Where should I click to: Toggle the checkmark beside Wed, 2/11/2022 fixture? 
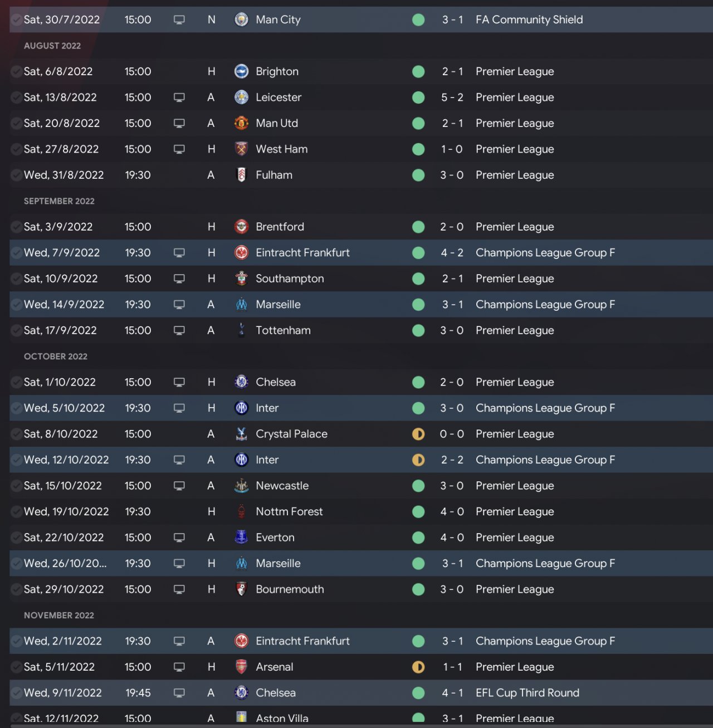16,642
